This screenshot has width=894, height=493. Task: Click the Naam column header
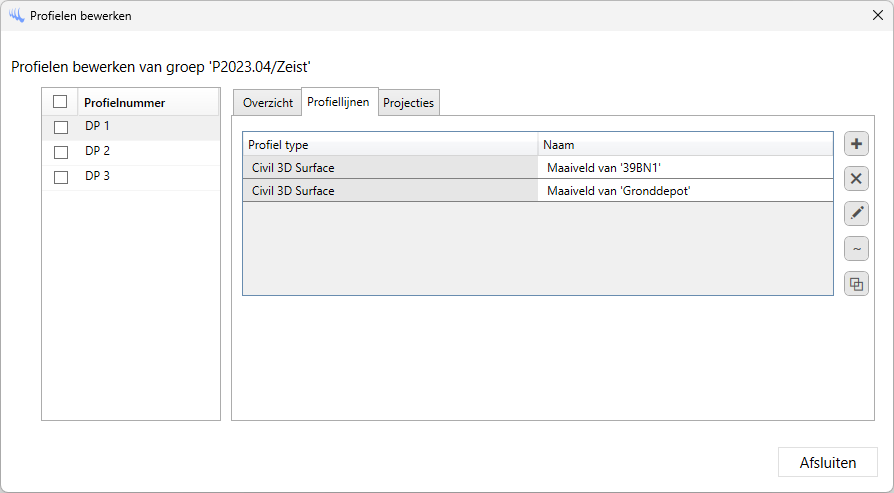[685, 144]
